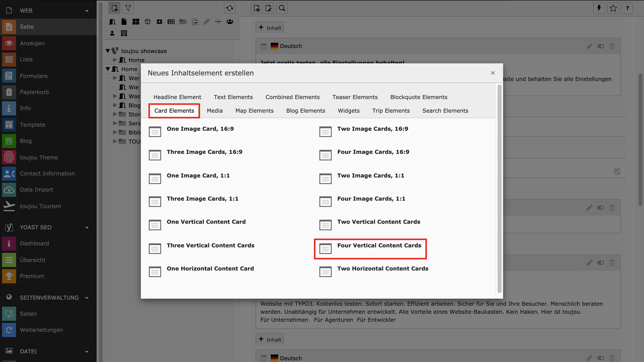The image size is (644, 362).
Task: Click the top Inhalt add button
Action: click(270, 28)
